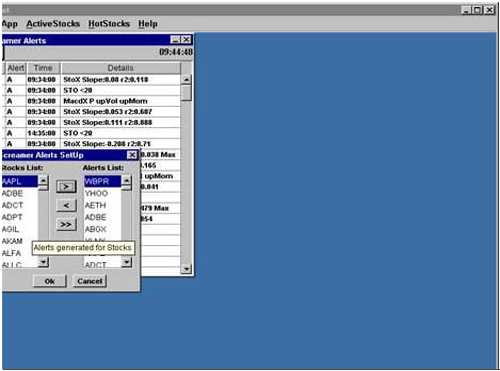This screenshot has height=371, width=500.
Task: Click Alerts List scroll up arrow
Action: coord(126,180)
